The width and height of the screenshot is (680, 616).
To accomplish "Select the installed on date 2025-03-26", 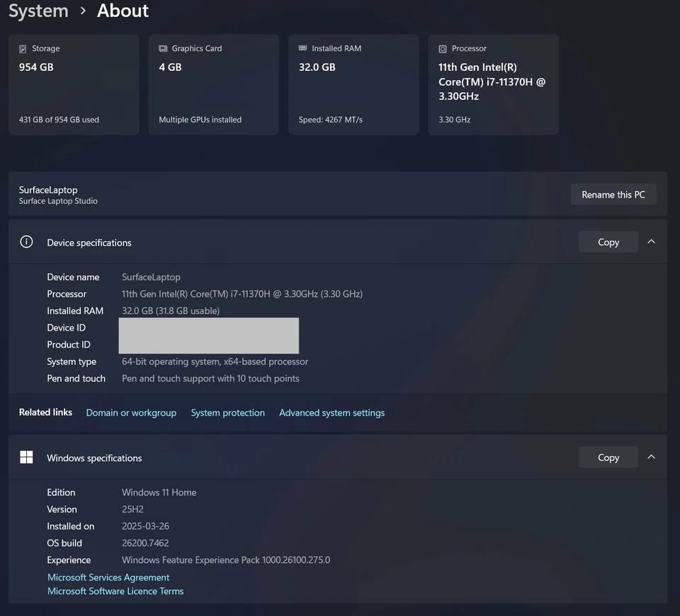I will click(145, 526).
